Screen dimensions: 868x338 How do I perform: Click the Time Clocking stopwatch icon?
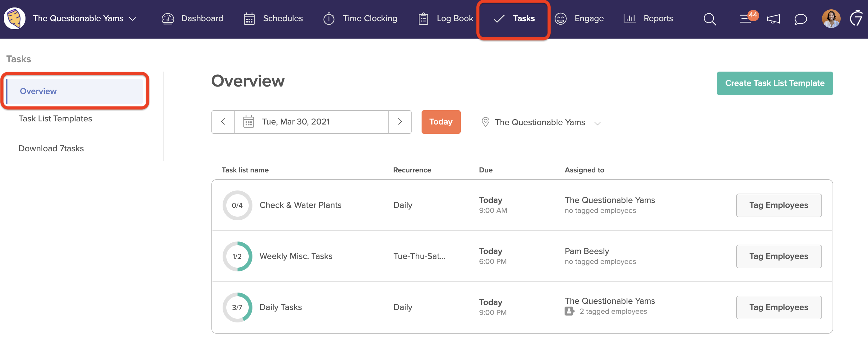tap(329, 19)
